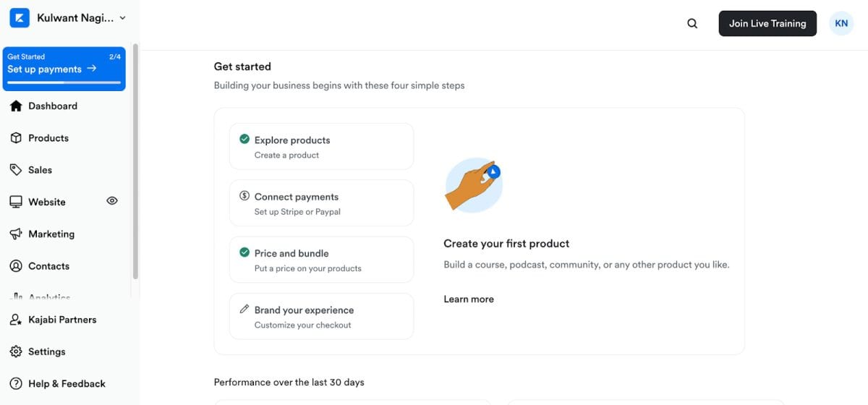Click the Marketing megaphone icon

pos(16,234)
